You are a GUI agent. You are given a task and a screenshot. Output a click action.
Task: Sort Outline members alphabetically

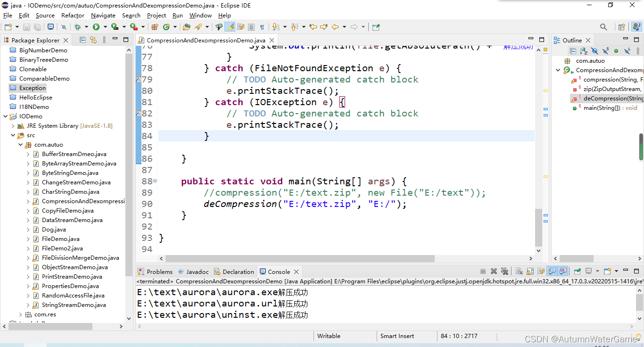[583, 50]
